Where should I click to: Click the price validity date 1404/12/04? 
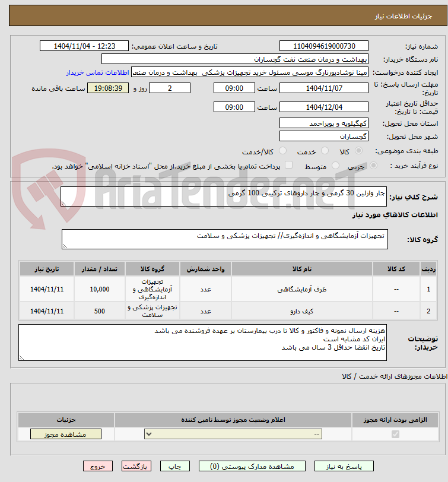point(324,107)
